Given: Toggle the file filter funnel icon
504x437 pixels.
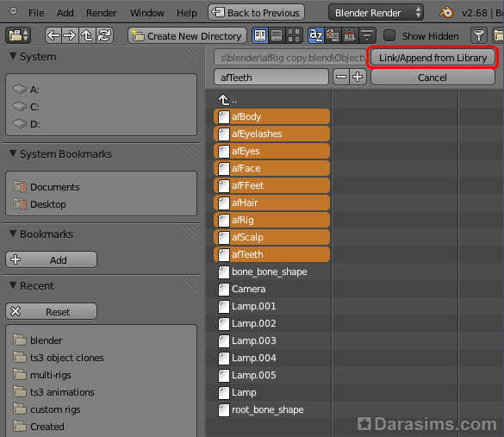Looking at the screenshot, I should 479,35.
